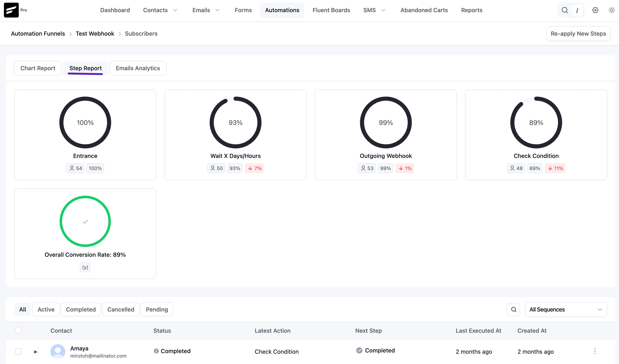
Task: Click Re-apply New Steps button
Action: pyautogui.click(x=578, y=34)
